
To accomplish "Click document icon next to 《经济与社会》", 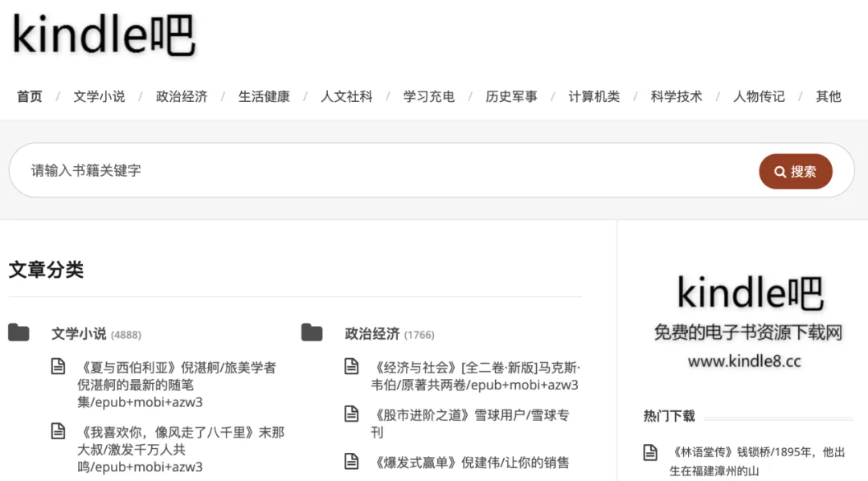I will (351, 366).
